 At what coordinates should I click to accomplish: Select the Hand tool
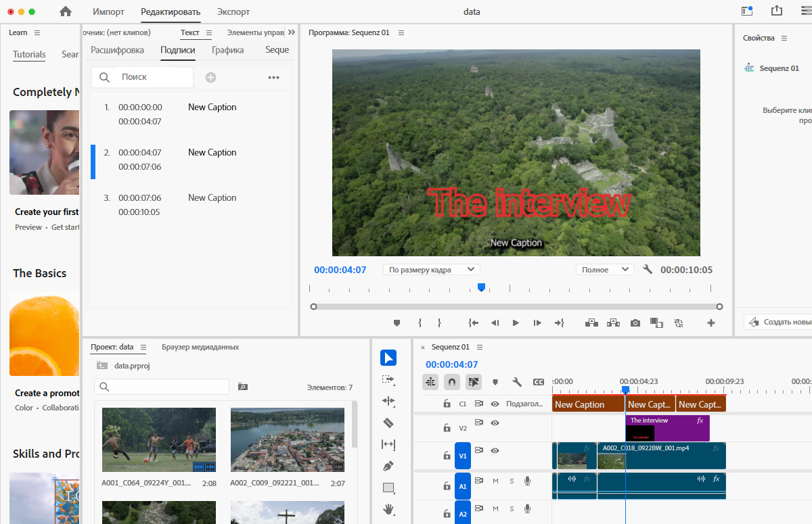click(x=388, y=509)
